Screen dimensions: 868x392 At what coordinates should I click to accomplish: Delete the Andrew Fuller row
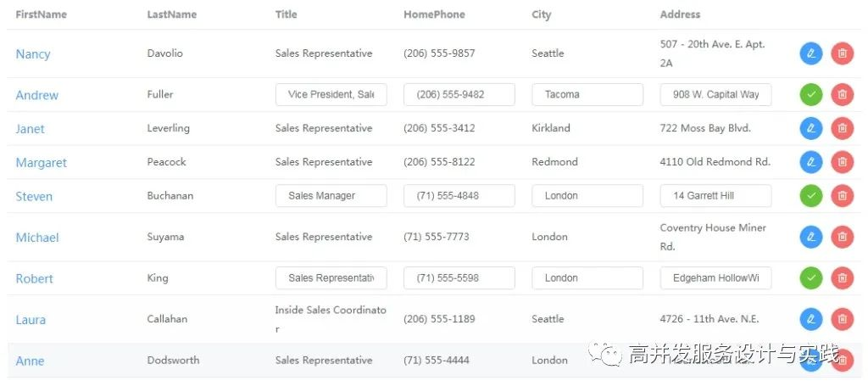[x=842, y=94]
